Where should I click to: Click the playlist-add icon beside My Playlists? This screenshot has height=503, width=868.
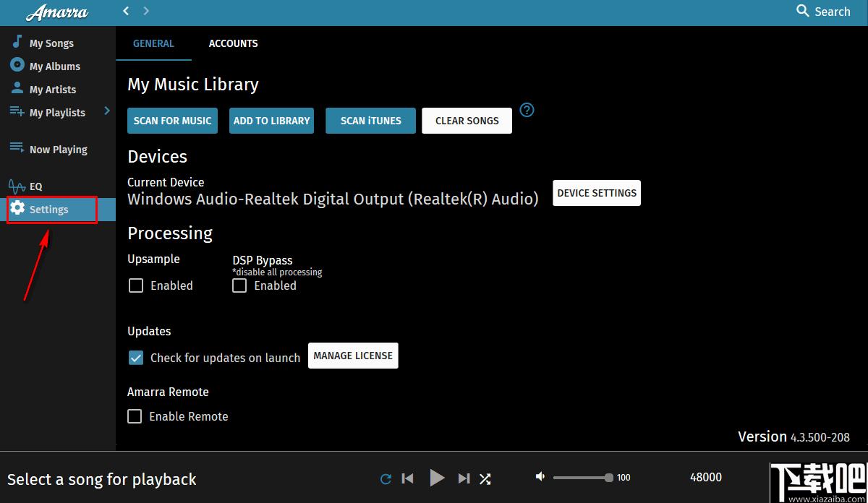pyautogui.click(x=17, y=111)
